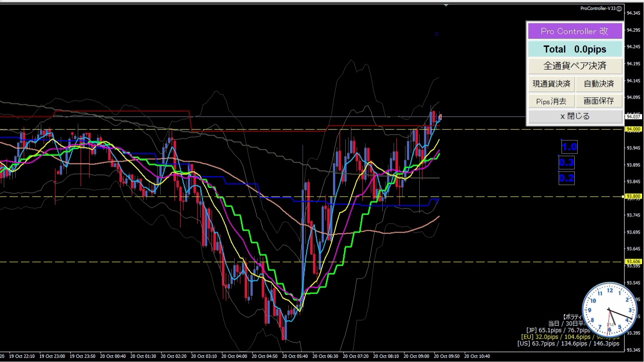Click the small blue marker above the chart

437,34
